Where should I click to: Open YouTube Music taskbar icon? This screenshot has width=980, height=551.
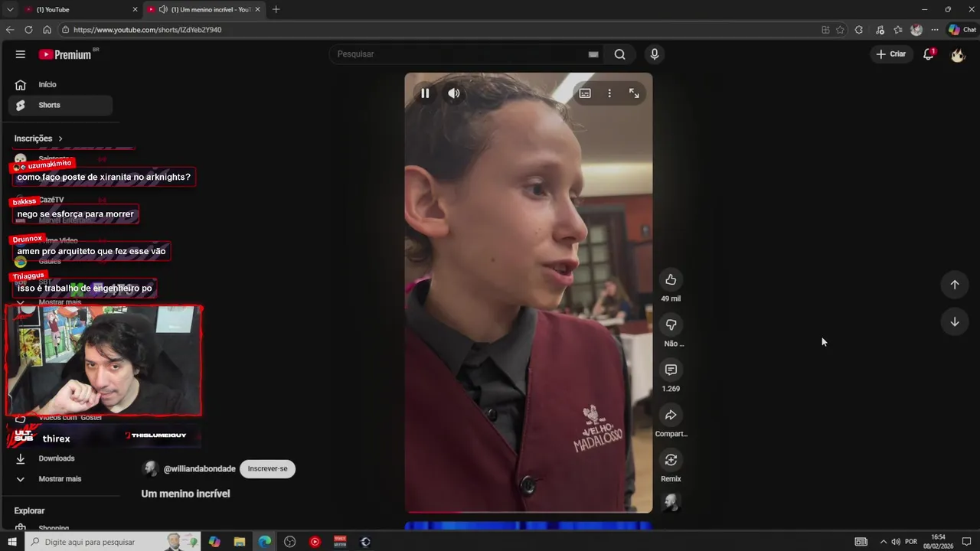click(315, 542)
